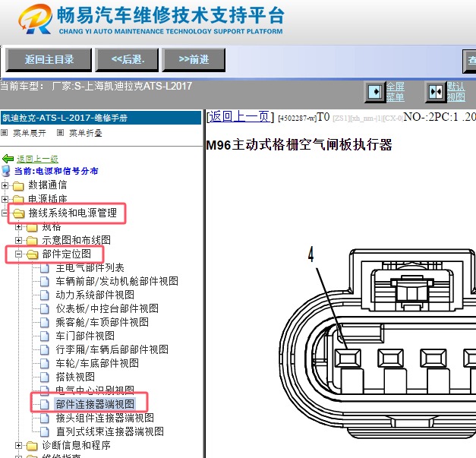Open the 仪表板/中控台部件视图 page
Screen dimensions: 476x458
pos(107,308)
